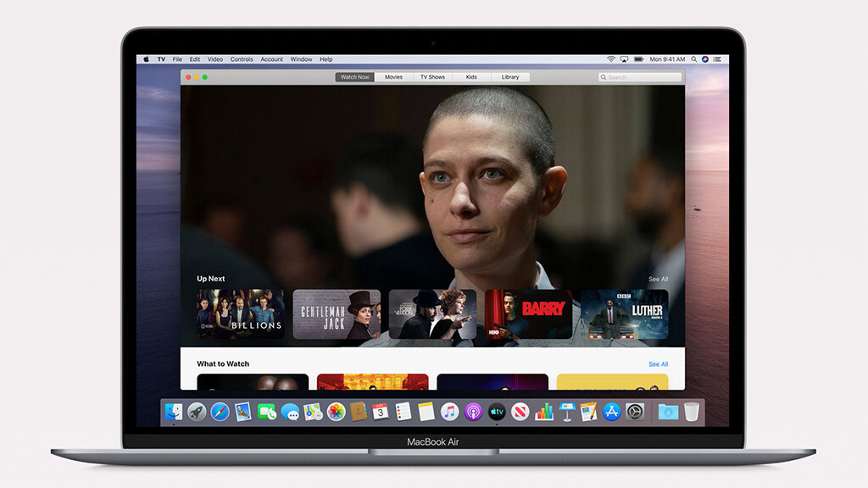Click See All beside What to Watch
This screenshot has height=488, width=868.
pos(658,364)
